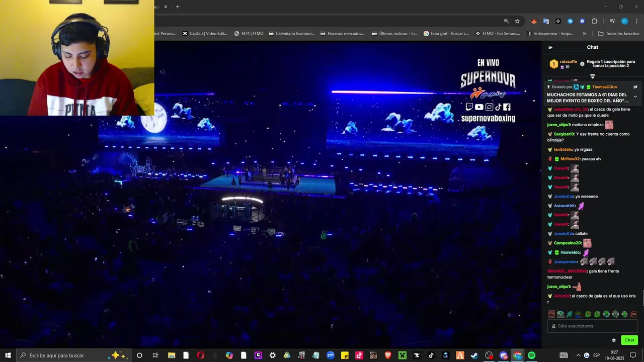Click 'Regala 1 suscripción' prompt
Screen dimensions: 644x362
pos(611,64)
